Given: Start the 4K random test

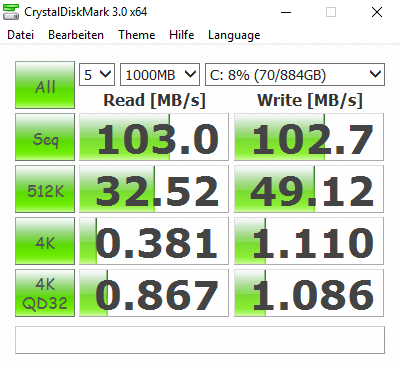Looking at the screenshot, I should point(45,241).
